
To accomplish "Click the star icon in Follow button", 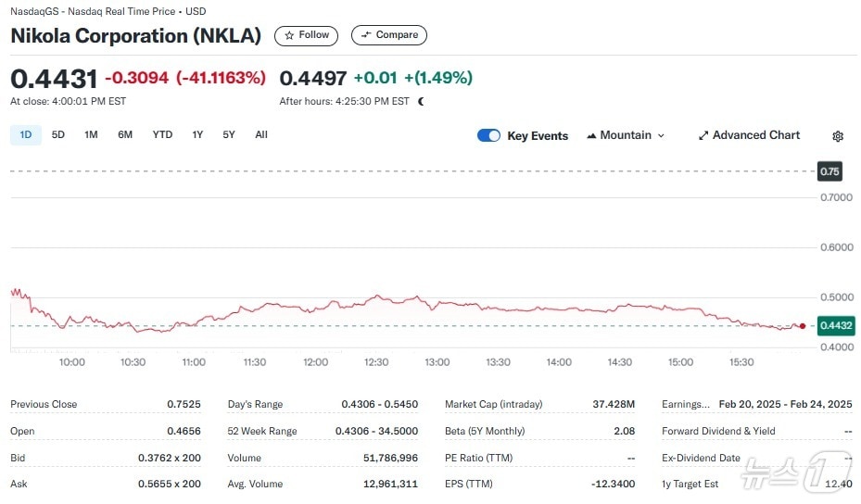I will pos(290,35).
